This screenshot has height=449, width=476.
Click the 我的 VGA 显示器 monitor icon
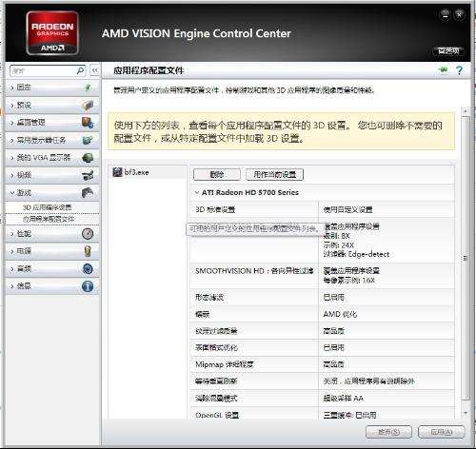click(x=88, y=158)
